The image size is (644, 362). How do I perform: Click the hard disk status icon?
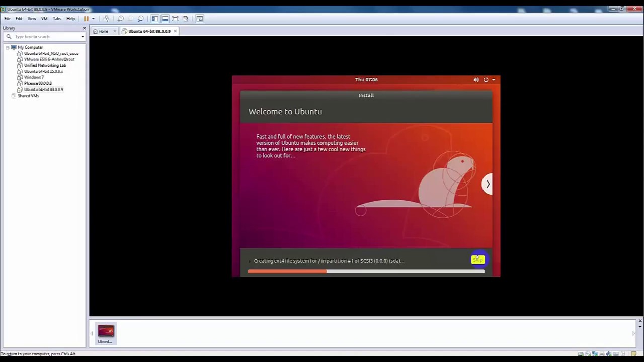pos(581,354)
